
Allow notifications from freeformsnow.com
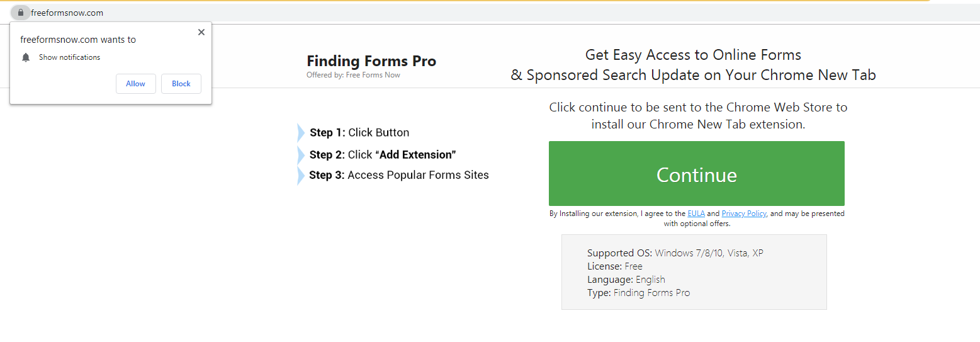[x=135, y=84]
